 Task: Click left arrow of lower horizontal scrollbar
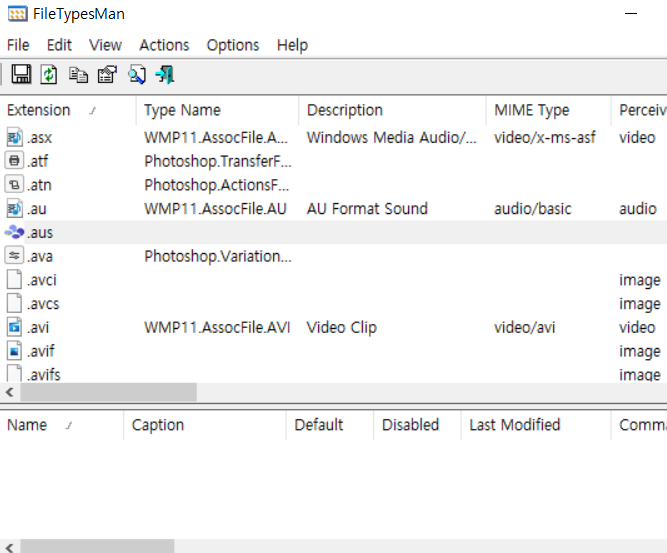10,546
